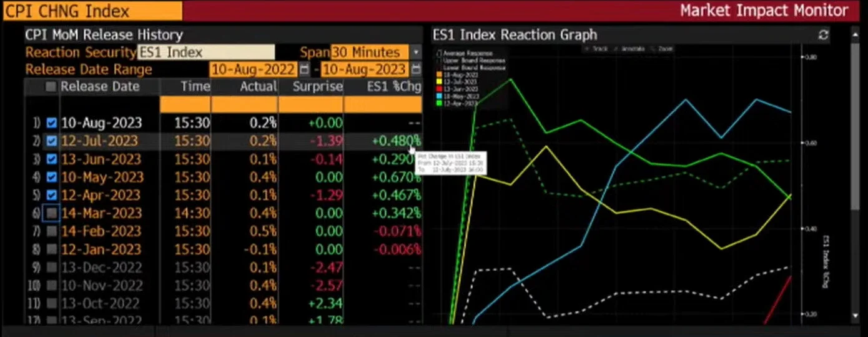This screenshot has height=337, width=868.
Task: Uncheck the 10-Aug-2023 release row
Action: tap(52, 123)
